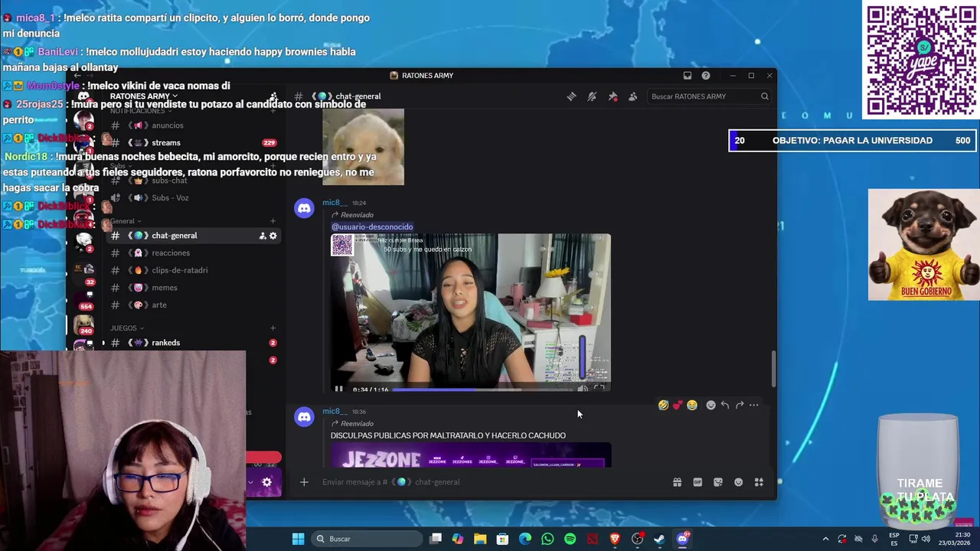
Task: Open Discord help question mark icon
Action: click(706, 76)
